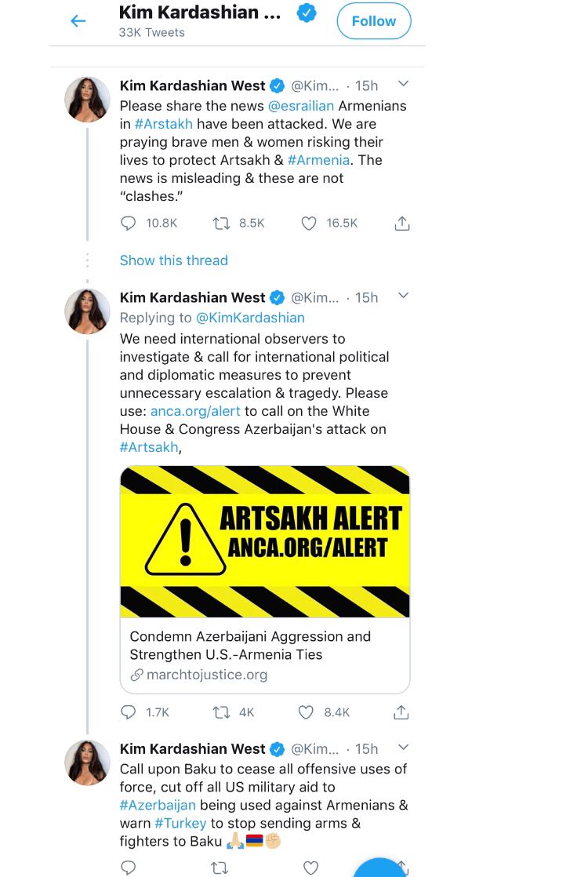Open the #Turkey hashtag
The width and height of the screenshot is (588, 877).
coord(180,823)
